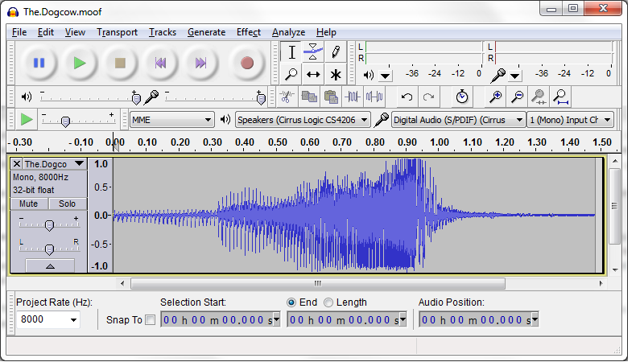Enable the Snap To checkbox
This screenshot has width=644, height=362.
tap(151, 319)
